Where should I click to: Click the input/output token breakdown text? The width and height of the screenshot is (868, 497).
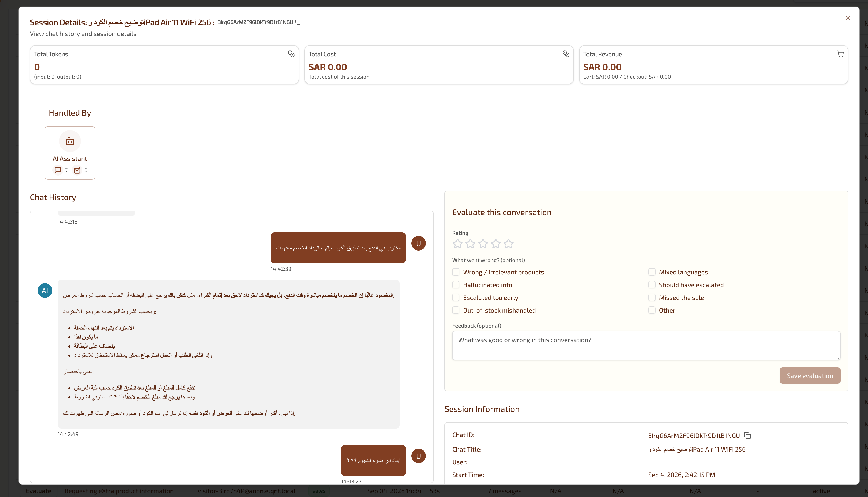coord(58,77)
